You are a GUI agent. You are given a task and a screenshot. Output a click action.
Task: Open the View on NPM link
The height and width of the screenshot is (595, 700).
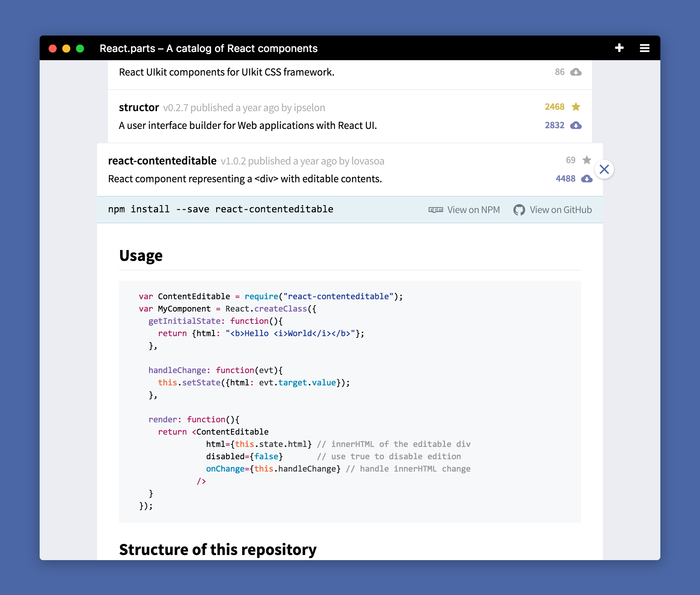(473, 210)
